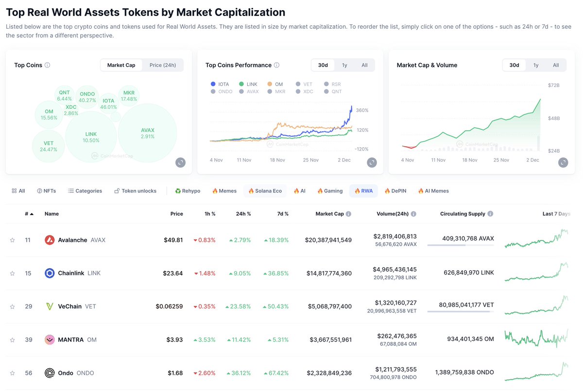The height and width of the screenshot is (392, 583).
Task: Click Avalanche circulating supply progress bar
Action: 461,245
